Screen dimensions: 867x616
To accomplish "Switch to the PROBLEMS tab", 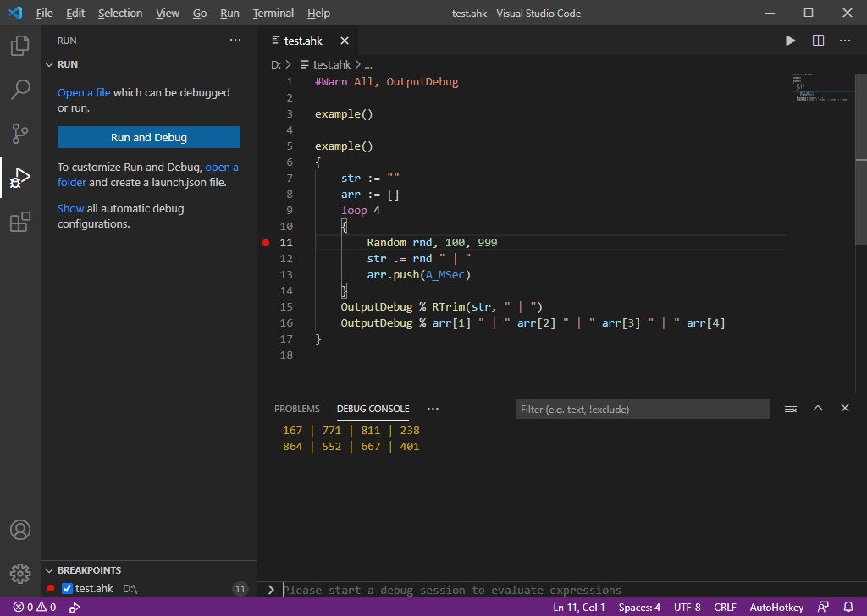I will pos(297,409).
